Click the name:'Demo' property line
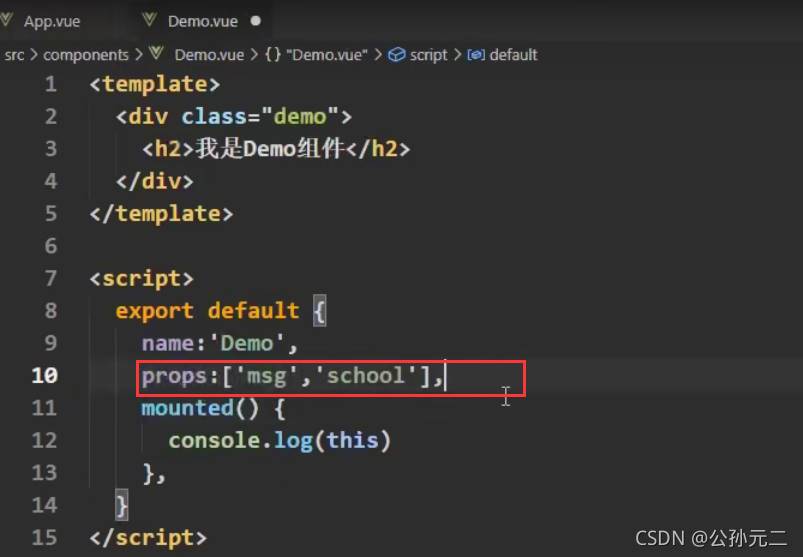The height and width of the screenshot is (557, 803). point(220,343)
